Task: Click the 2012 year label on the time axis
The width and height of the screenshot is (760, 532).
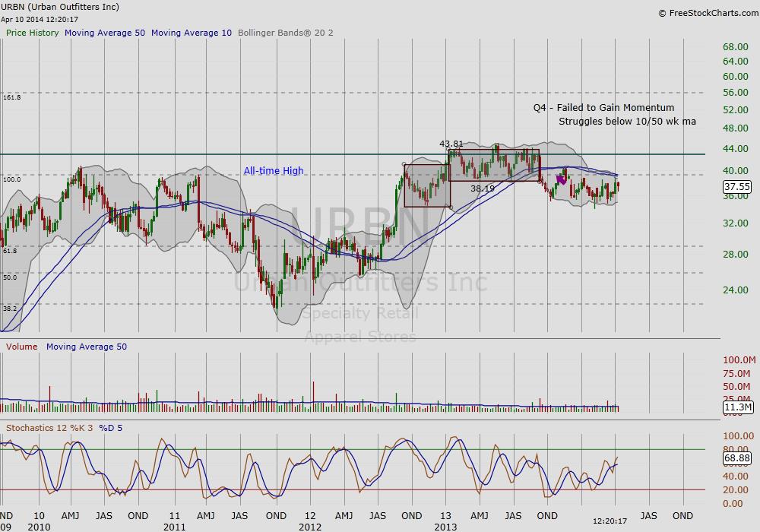Action: pos(310,527)
